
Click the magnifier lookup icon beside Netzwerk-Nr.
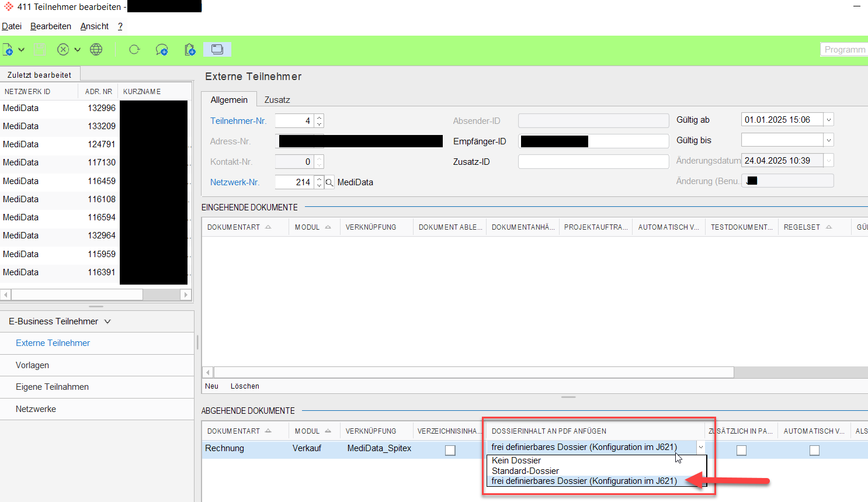pos(329,182)
